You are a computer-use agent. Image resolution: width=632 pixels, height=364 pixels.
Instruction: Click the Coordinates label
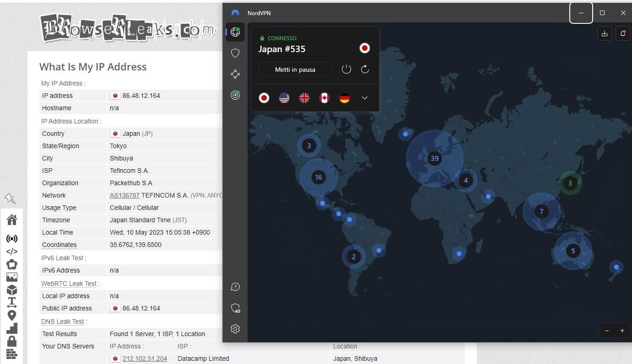[59, 245]
